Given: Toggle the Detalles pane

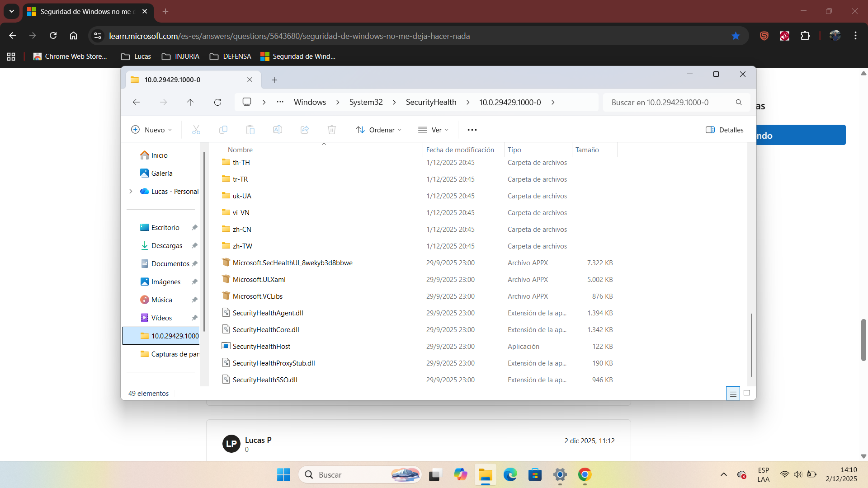Looking at the screenshot, I should (x=724, y=130).
